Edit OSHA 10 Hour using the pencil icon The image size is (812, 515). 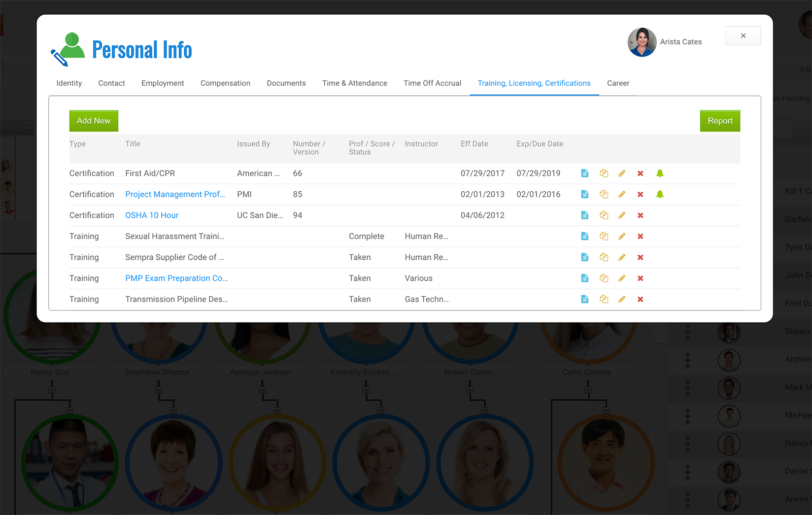click(622, 215)
